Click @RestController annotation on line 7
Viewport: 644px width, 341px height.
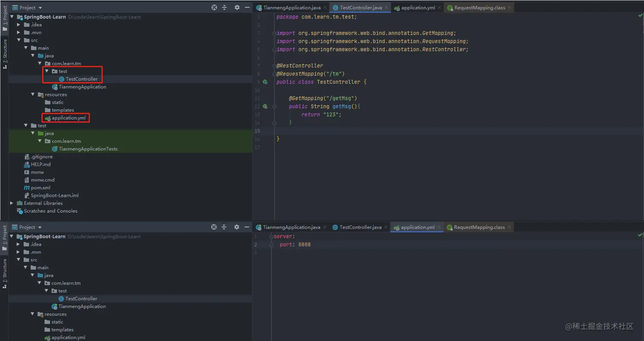pos(300,66)
